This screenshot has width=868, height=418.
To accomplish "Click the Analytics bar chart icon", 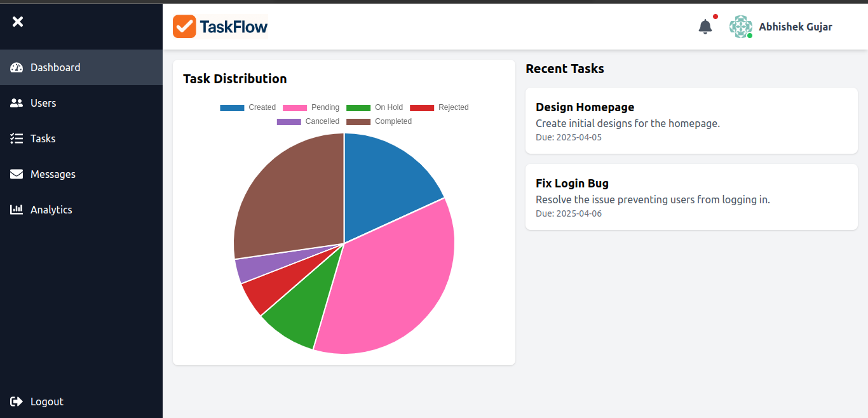I will pos(17,210).
